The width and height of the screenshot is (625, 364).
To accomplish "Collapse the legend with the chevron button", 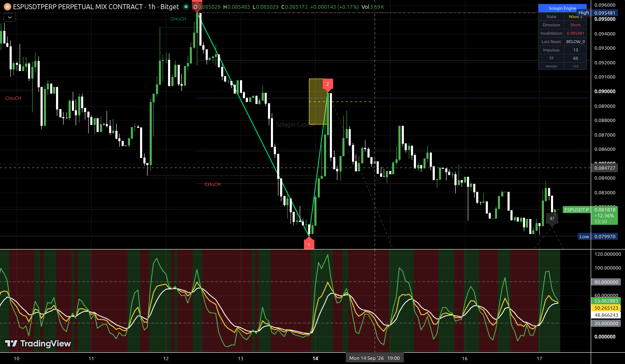I will 10,18.
